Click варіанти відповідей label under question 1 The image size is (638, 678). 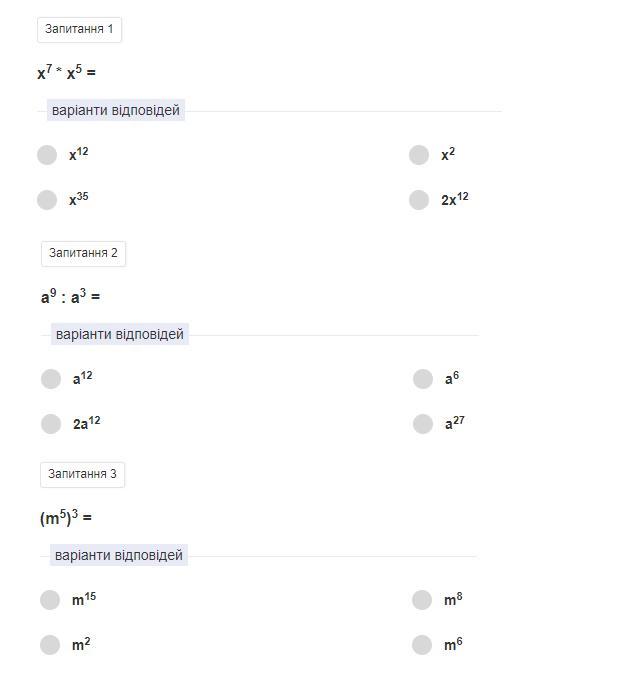(x=116, y=111)
